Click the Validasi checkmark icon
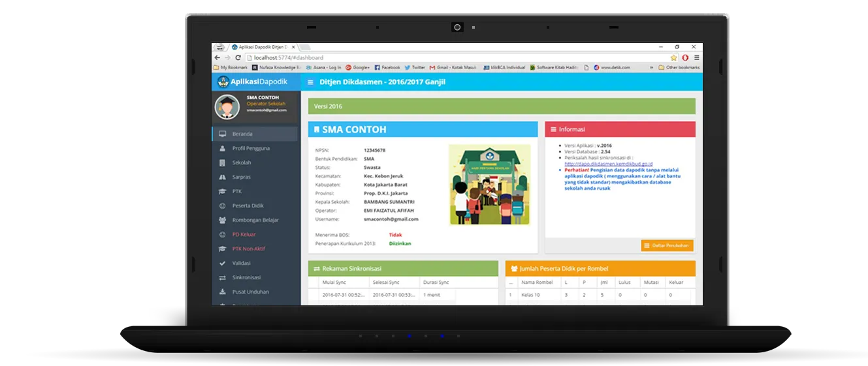The height and width of the screenshot is (366, 868). tap(222, 263)
